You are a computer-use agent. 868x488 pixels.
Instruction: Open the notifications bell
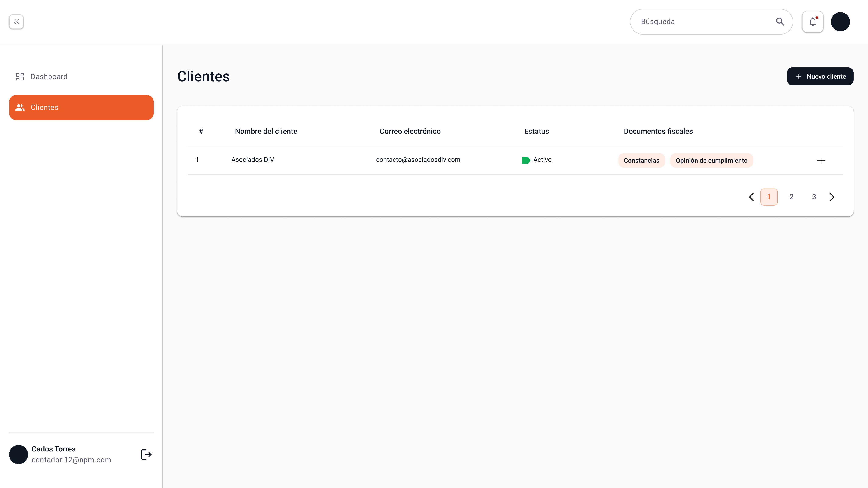[x=812, y=22]
